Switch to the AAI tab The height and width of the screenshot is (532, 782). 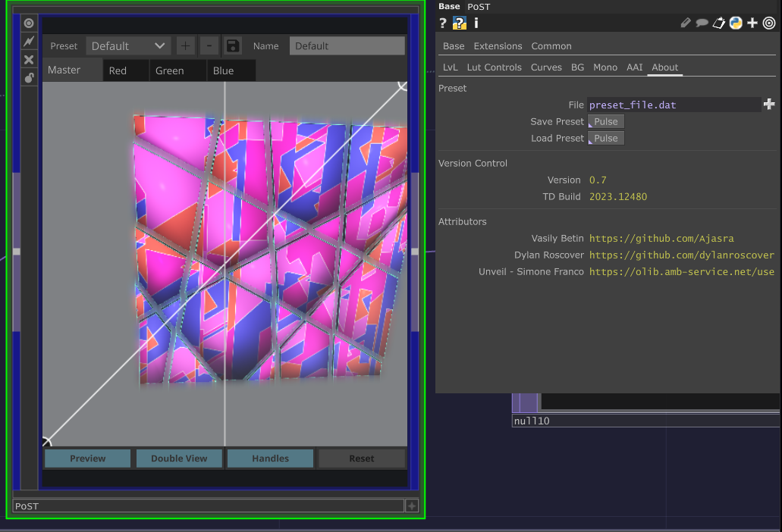tap(634, 67)
